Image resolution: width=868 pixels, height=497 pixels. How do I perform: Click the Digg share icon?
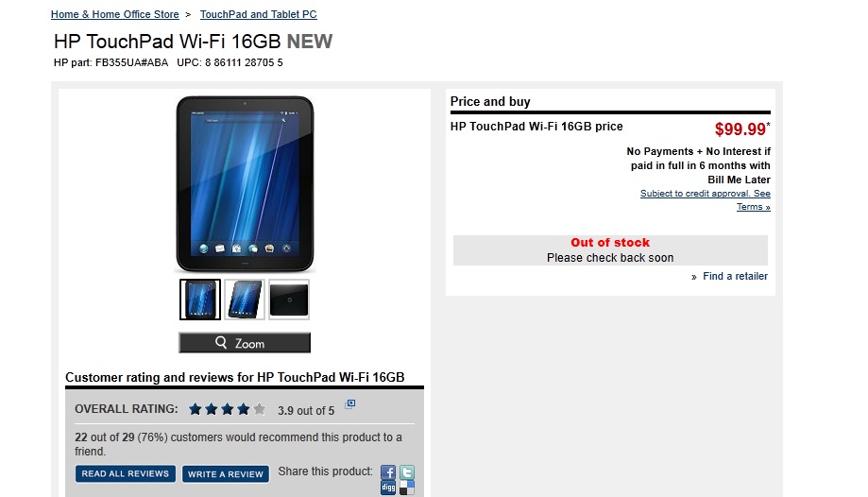click(x=388, y=488)
